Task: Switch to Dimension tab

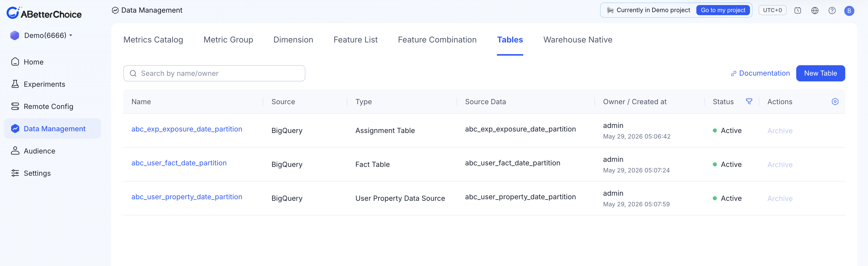Action: click(293, 40)
